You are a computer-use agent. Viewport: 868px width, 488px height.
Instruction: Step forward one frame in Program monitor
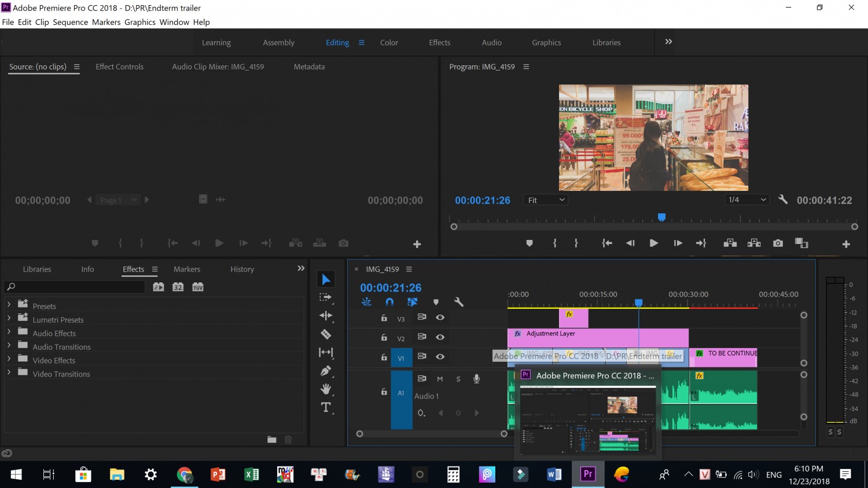(678, 243)
